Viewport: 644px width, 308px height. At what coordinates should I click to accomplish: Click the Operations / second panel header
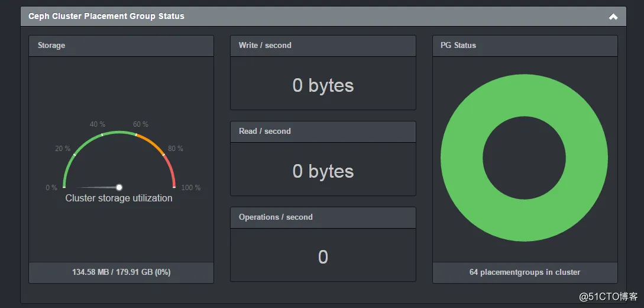pos(323,217)
